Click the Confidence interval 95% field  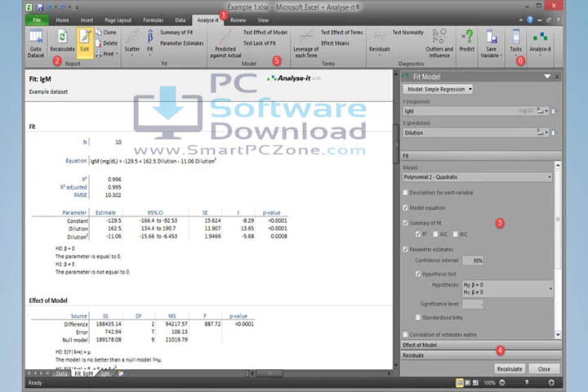coord(473,261)
